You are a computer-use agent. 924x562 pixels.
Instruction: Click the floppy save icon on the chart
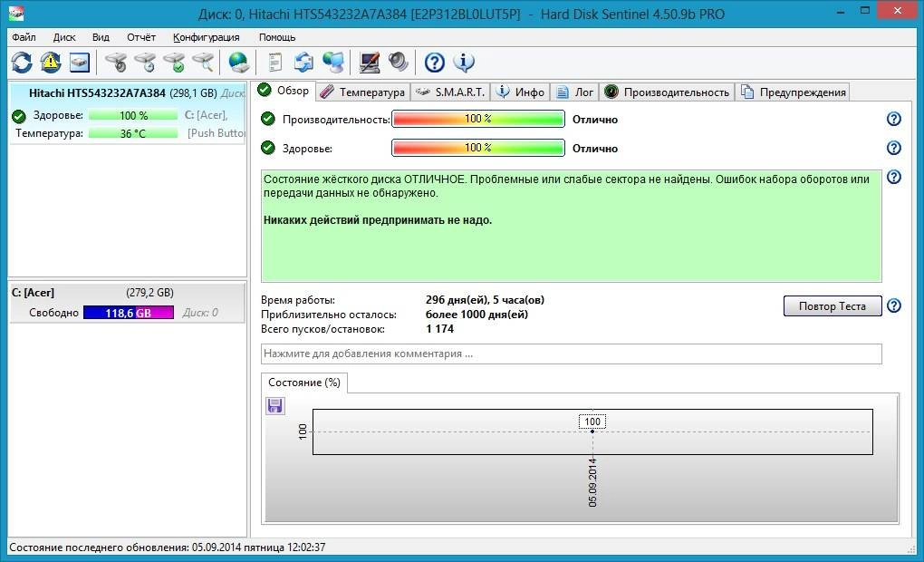click(274, 406)
